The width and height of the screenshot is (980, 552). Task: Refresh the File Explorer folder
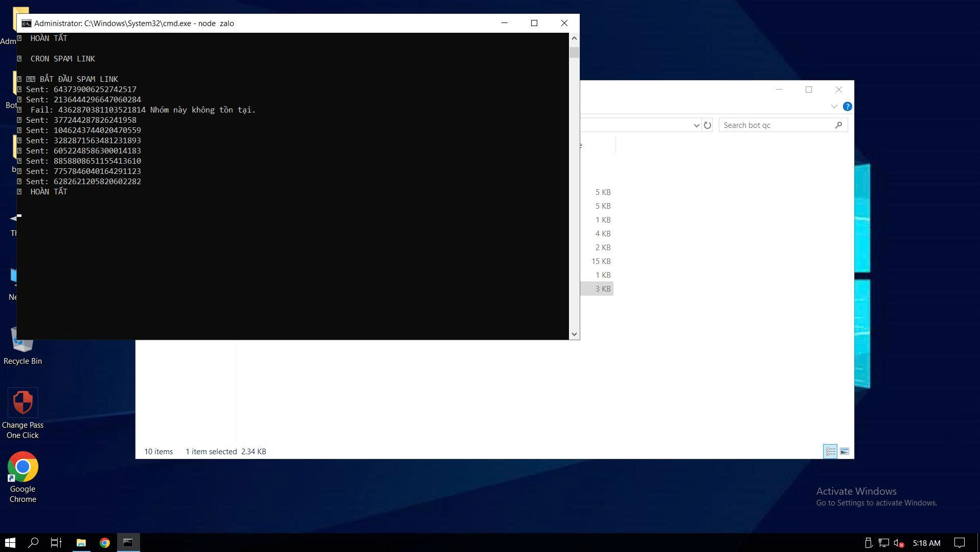pos(707,125)
